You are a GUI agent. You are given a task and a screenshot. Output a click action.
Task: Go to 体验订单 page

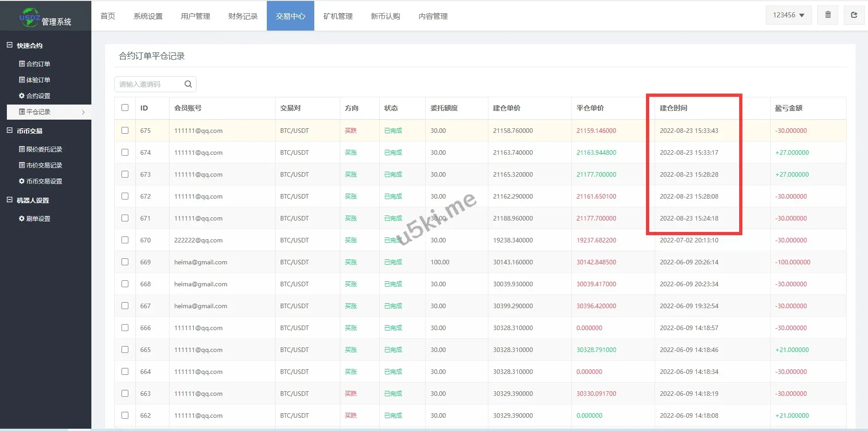38,80
